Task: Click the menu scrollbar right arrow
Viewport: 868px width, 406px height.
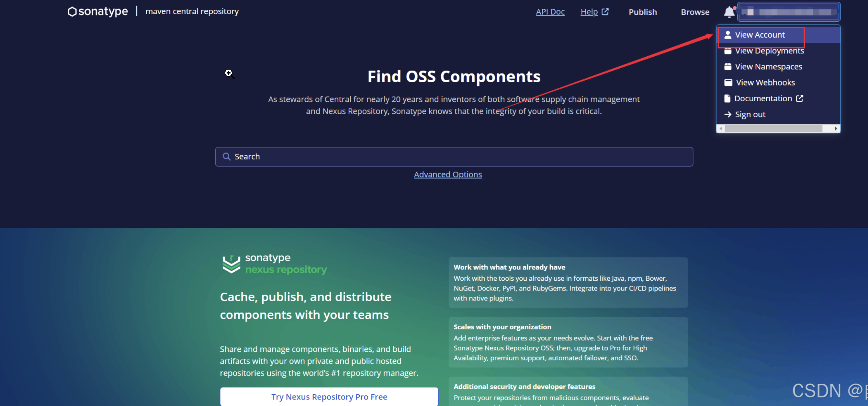Action: (836, 129)
